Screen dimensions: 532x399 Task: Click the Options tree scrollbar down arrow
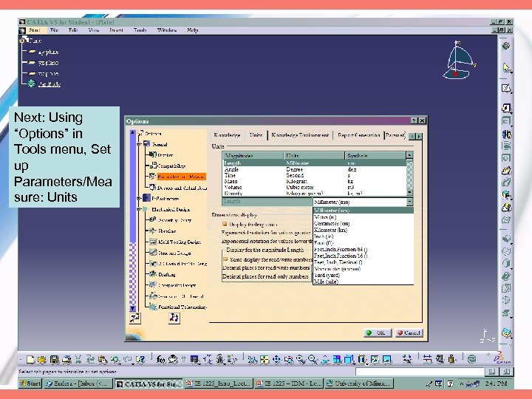pyautogui.click(x=133, y=307)
